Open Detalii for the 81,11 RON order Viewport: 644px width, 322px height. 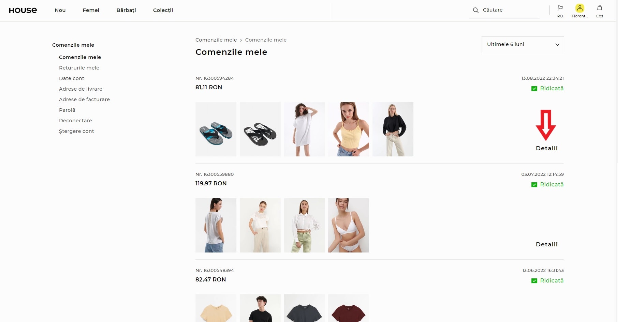click(547, 148)
